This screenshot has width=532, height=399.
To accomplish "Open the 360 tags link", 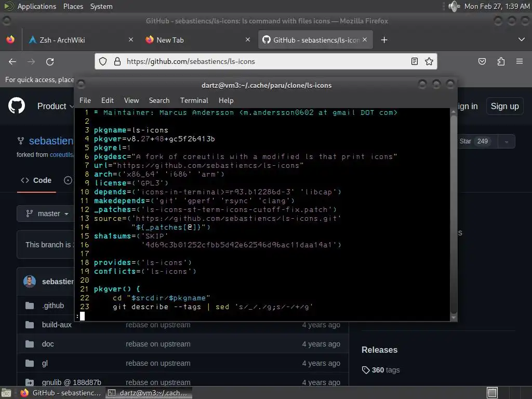I will (385, 370).
